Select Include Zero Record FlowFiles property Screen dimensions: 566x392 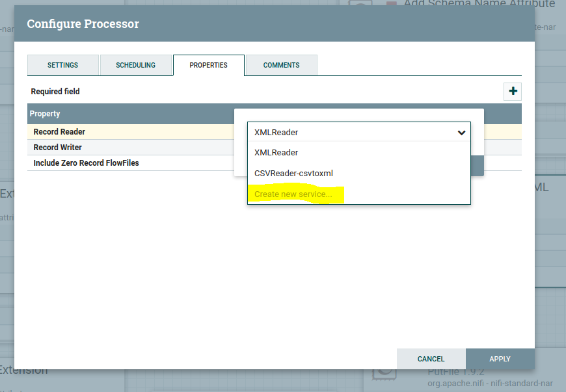tap(86, 163)
